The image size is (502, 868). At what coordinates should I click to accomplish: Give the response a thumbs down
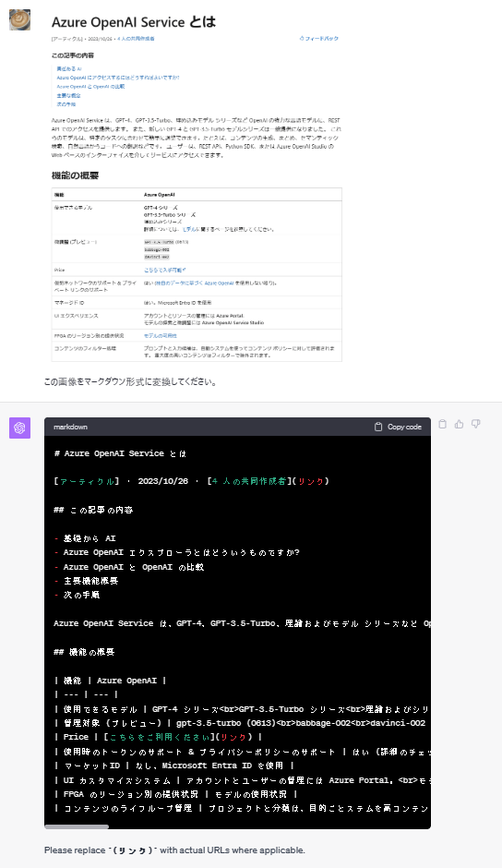(475, 424)
